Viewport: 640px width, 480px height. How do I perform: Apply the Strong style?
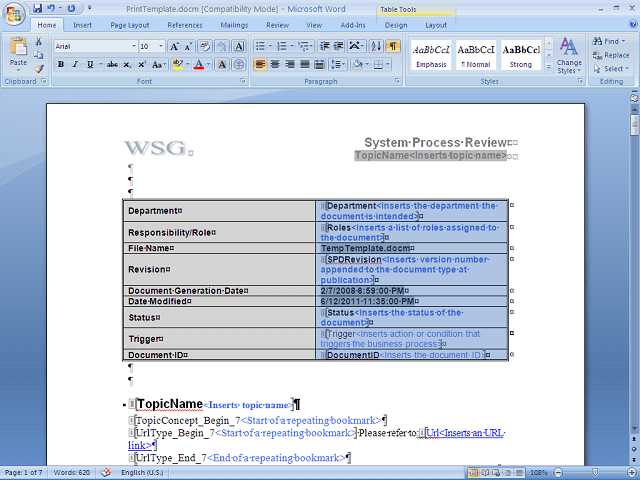pos(521,56)
